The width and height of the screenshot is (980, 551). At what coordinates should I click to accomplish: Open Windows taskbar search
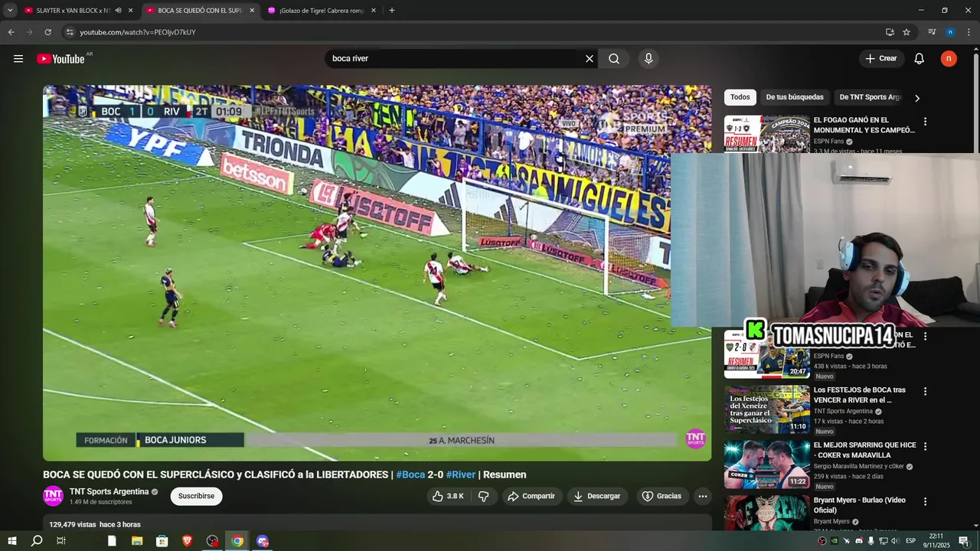(x=36, y=541)
